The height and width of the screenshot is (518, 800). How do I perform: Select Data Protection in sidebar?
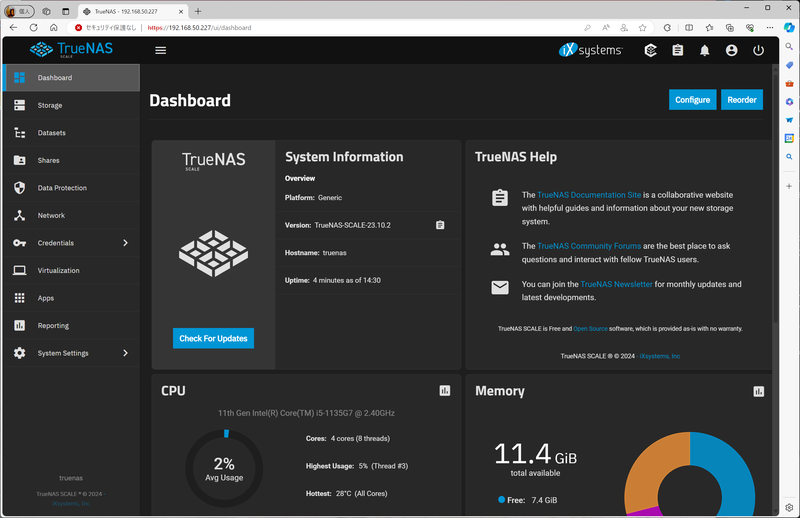coord(71,188)
